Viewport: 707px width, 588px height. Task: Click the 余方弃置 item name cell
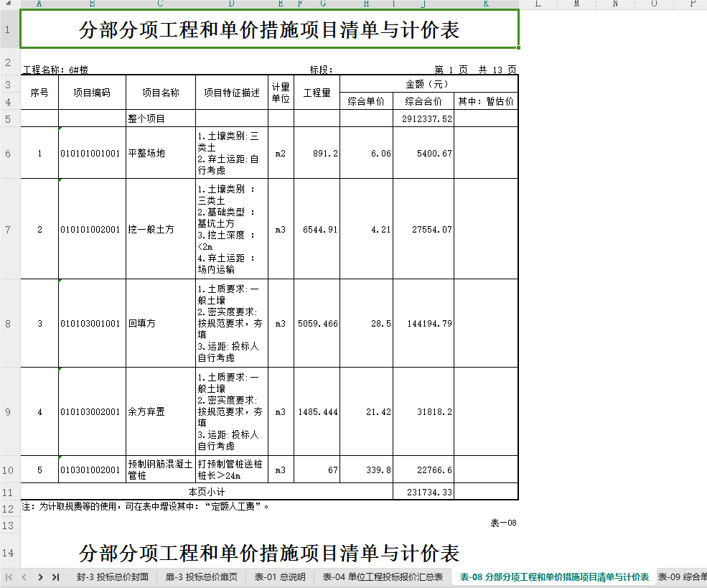[161, 411]
